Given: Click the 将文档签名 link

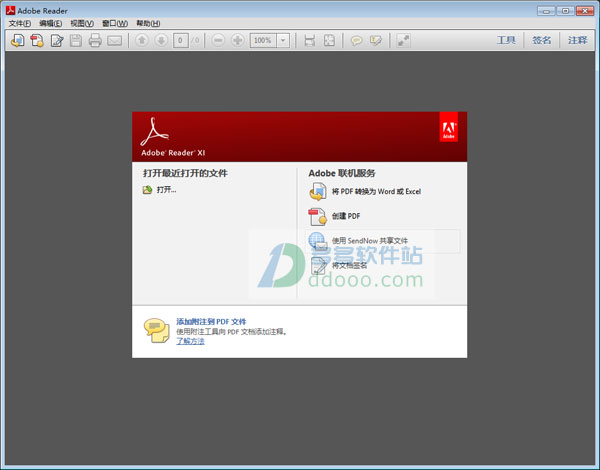Looking at the screenshot, I should [x=349, y=265].
